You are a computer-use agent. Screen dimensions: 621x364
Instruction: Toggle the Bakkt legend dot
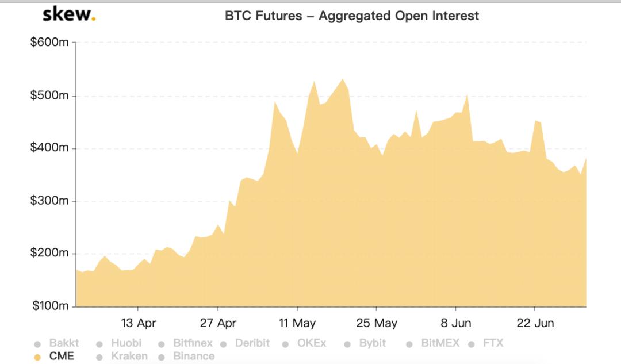[38, 344]
